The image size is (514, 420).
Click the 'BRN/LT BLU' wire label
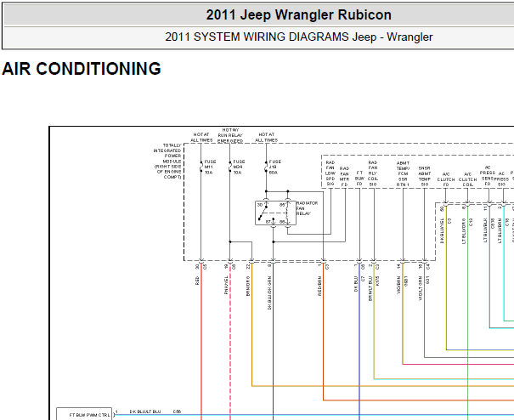370,288
